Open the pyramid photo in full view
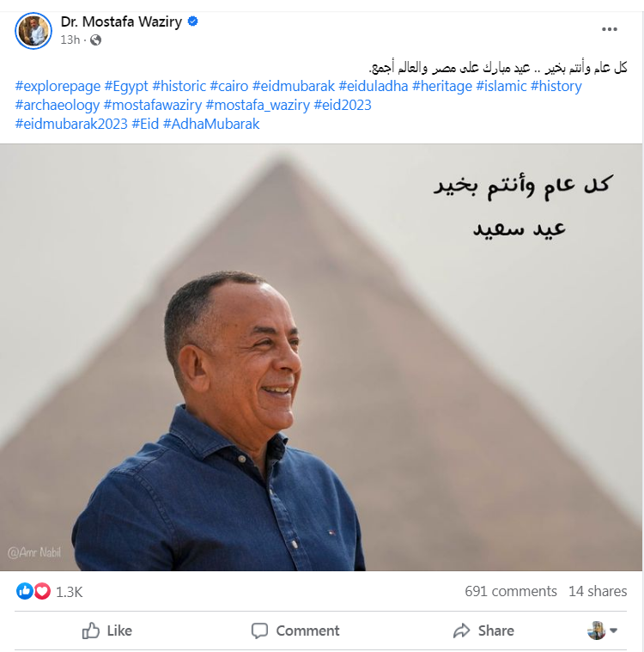 pyautogui.click(x=321, y=357)
